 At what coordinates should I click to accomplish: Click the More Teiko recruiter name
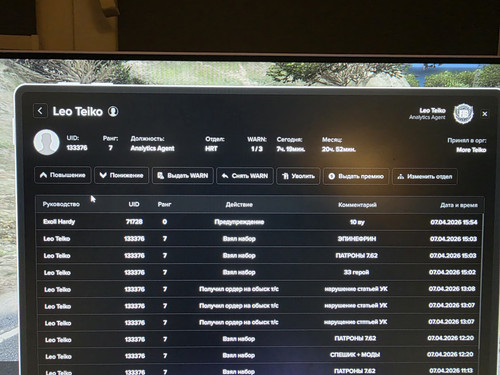tap(471, 150)
